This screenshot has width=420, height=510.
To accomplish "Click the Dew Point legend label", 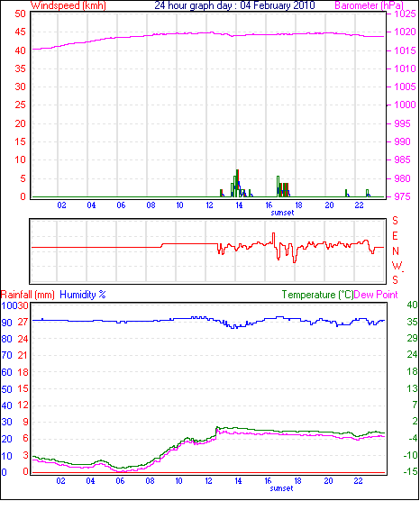I will pos(376,295).
